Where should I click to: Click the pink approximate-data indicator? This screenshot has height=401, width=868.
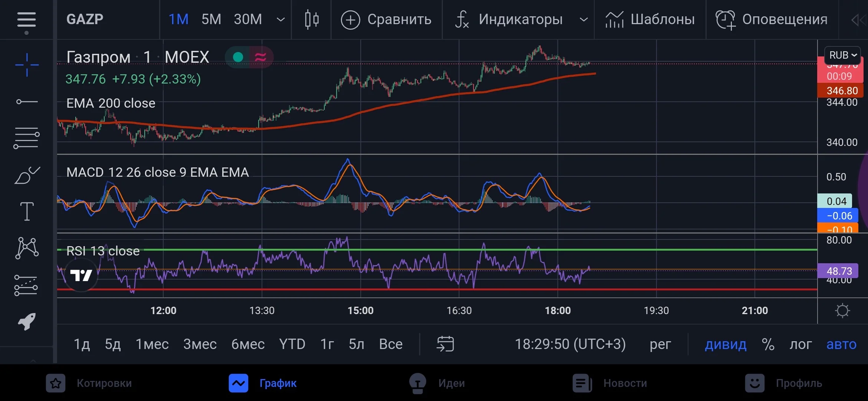tap(260, 57)
